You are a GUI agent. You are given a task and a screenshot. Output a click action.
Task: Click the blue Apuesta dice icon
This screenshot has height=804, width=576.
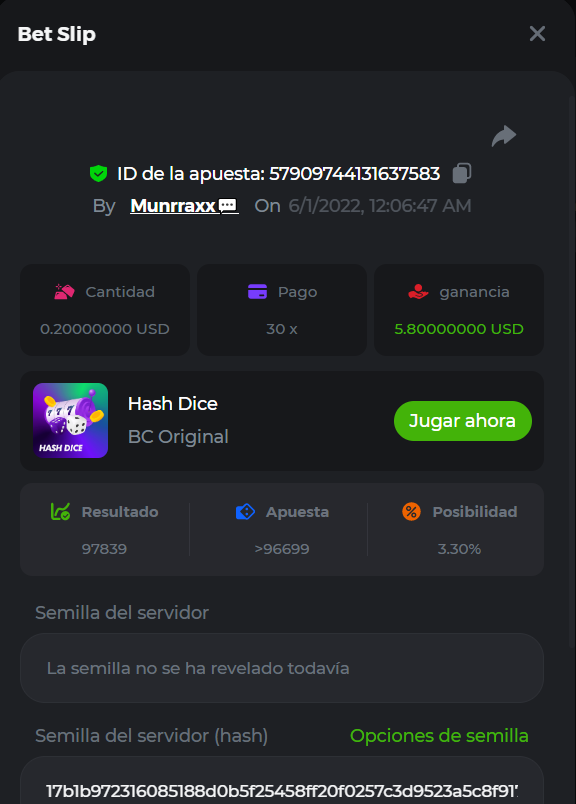(245, 511)
